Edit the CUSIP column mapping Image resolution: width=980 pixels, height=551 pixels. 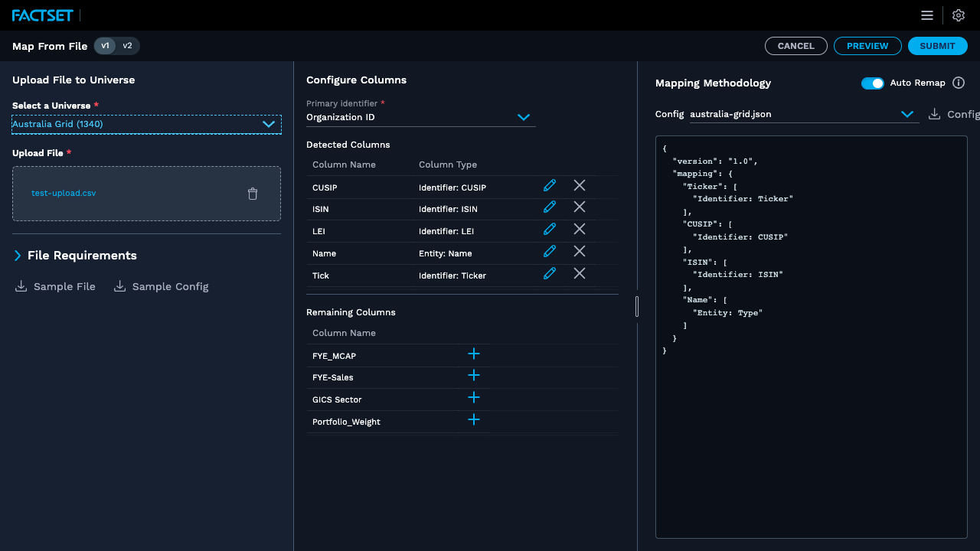coord(549,185)
